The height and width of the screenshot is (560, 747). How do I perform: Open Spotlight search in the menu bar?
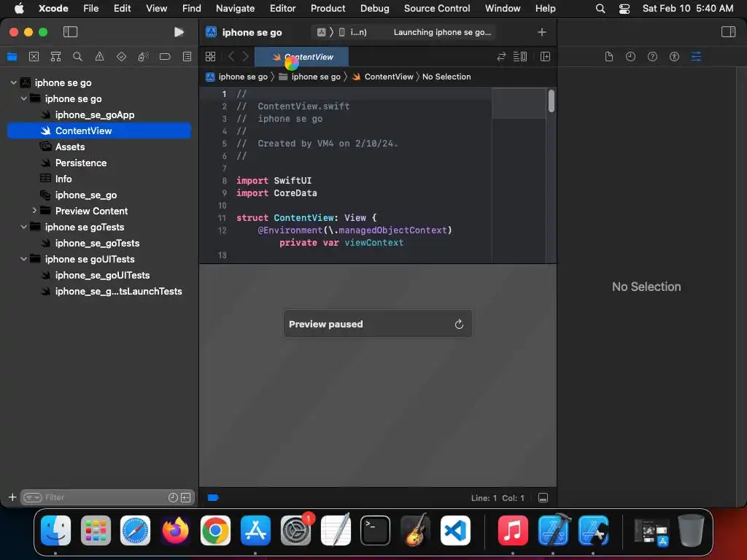pos(600,8)
